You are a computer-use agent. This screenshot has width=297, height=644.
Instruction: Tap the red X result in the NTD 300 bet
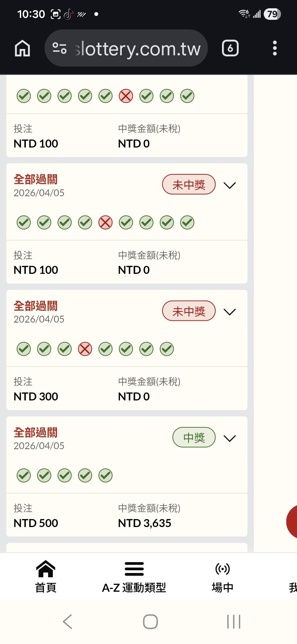85,349
